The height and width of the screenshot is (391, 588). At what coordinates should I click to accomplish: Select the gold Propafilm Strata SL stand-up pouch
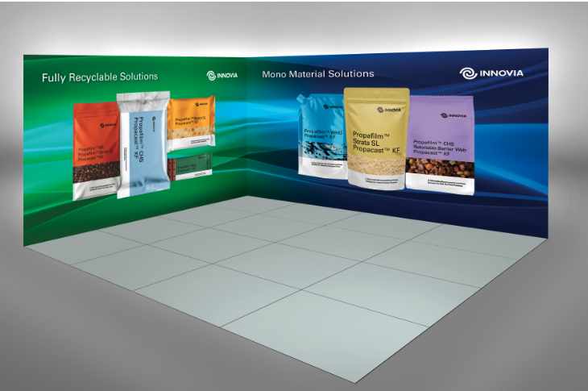pos(376,139)
